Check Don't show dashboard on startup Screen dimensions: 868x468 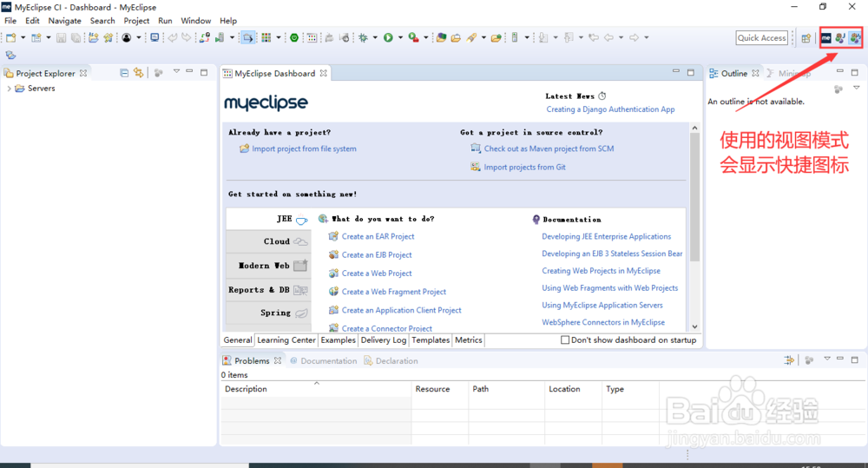(x=565, y=340)
